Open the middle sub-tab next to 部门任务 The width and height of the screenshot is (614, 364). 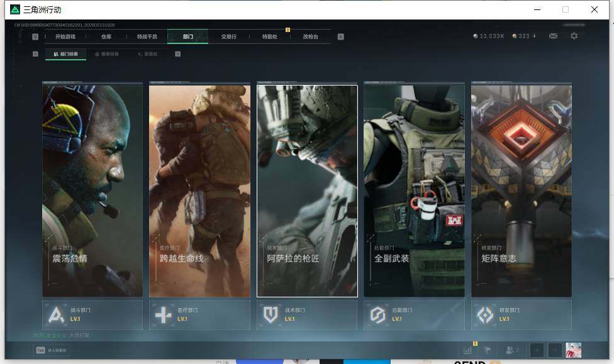click(107, 54)
